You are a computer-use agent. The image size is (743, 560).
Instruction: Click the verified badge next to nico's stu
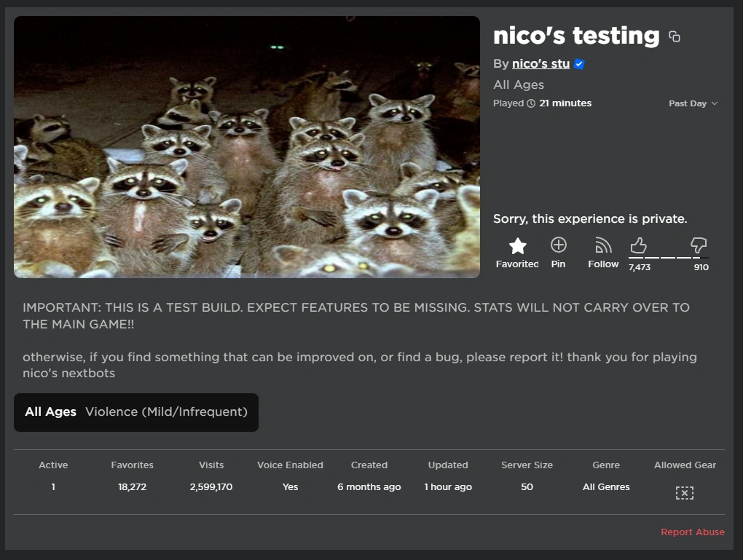coord(578,64)
